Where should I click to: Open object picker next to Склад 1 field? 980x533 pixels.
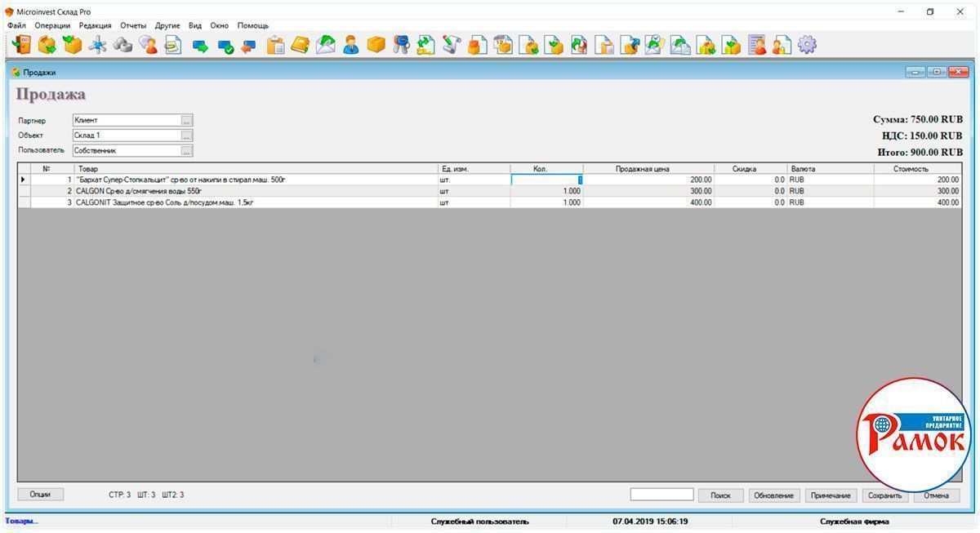[x=187, y=135]
